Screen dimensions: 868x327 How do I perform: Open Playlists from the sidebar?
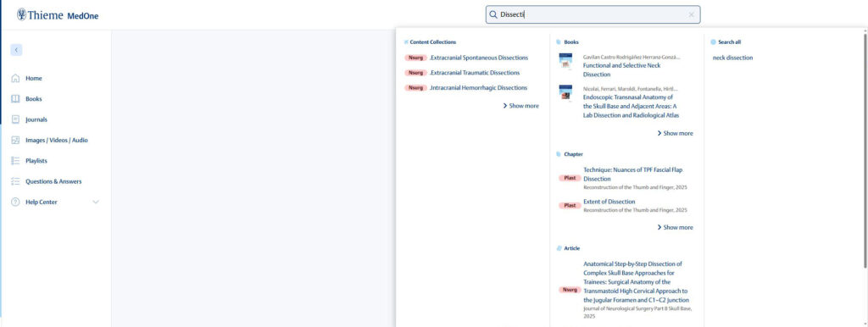(x=36, y=161)
